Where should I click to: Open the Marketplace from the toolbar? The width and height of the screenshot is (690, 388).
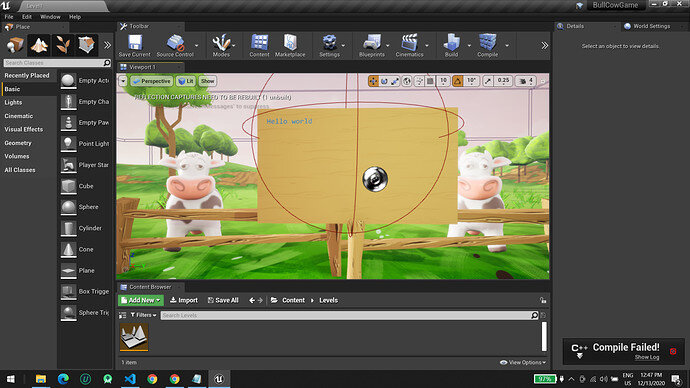pos(290,46)
